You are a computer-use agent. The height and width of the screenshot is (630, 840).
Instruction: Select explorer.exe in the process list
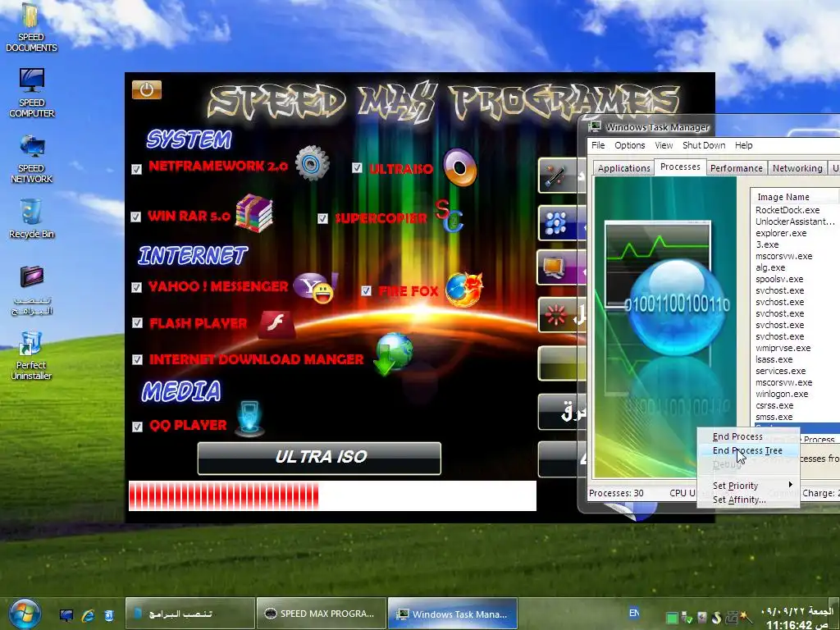click(781, 233)
